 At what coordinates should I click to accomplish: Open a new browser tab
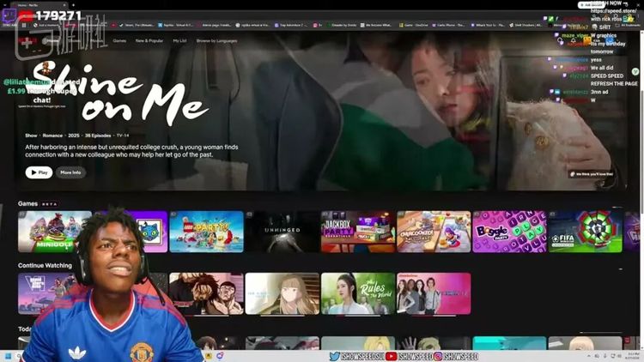(x=73, y=5)
